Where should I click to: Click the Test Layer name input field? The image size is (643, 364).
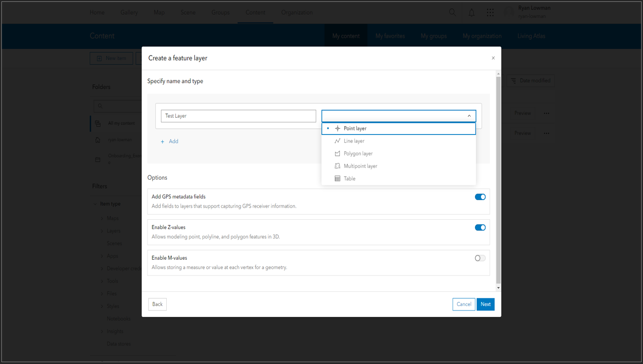[238, 115]
